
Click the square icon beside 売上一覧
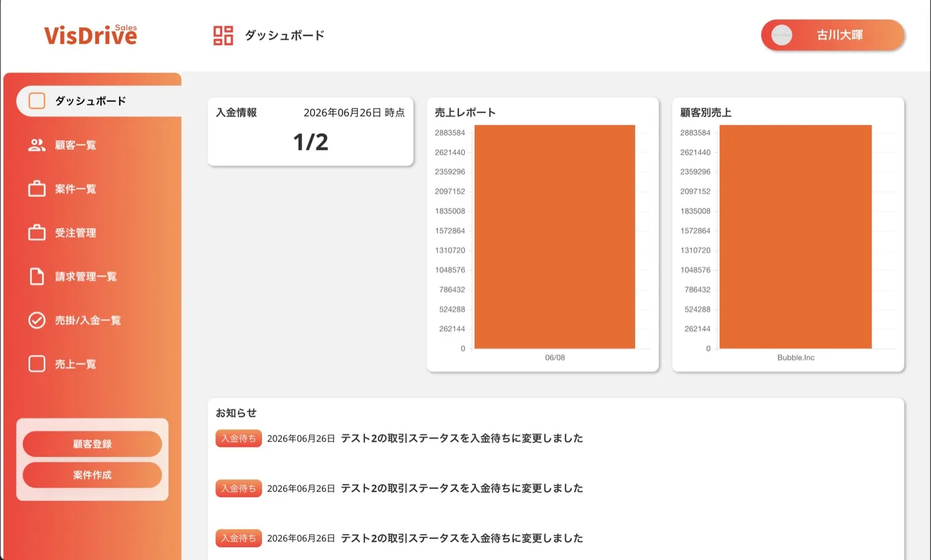(x=37, y=364)
